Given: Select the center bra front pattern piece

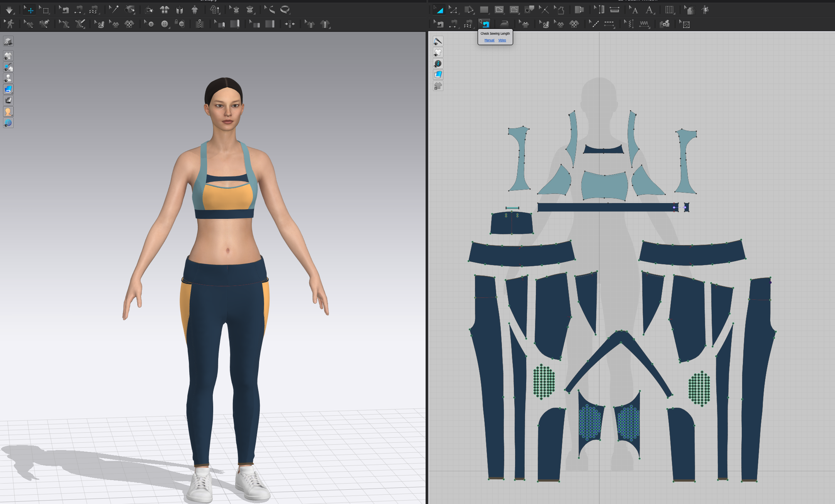Looking at the screenshot, I should [x=604, y=186].
